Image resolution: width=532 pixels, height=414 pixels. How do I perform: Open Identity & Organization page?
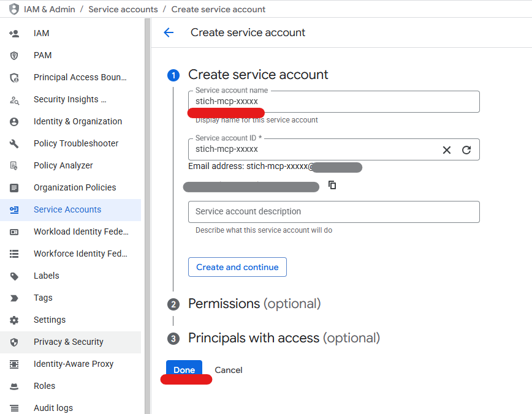pos(70,121)
